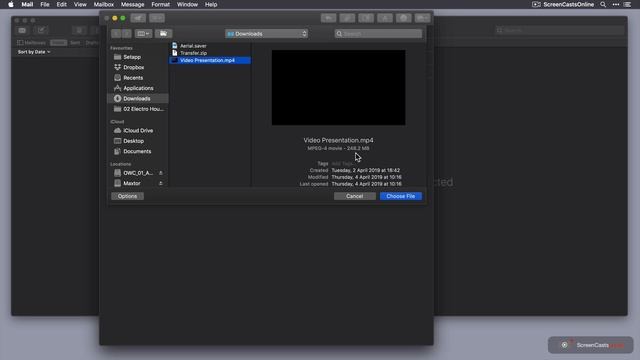This screenshot has height=360, width=640.
Task: Go to Applications in the sidebar
Action: click(x=137, y=88)
